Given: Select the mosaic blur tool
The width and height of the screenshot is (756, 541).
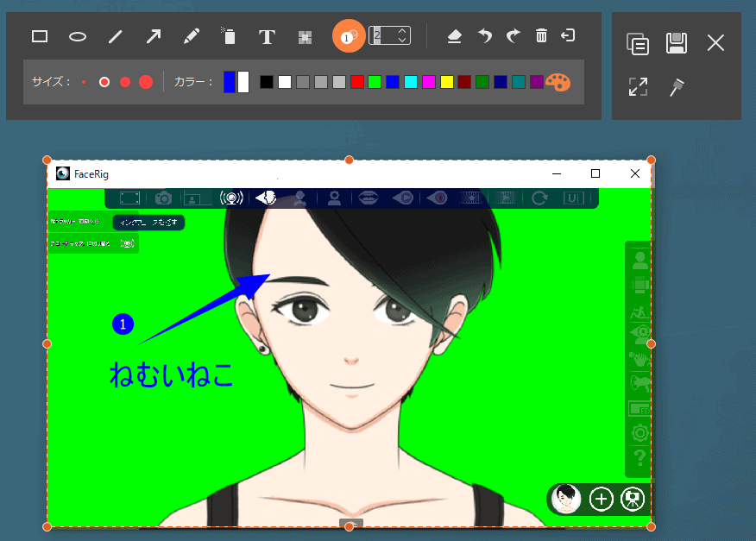Looking at the screenshot, I should [305, 37].
